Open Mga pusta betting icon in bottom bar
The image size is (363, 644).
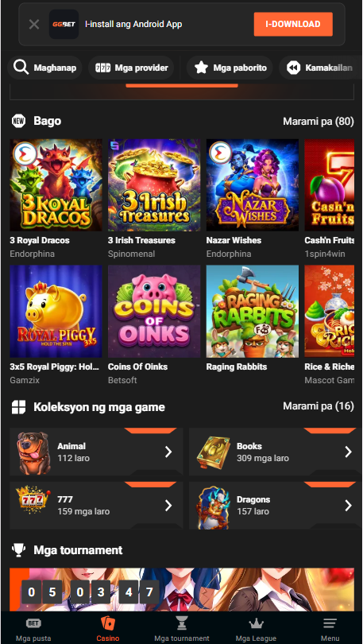point(33,623)
